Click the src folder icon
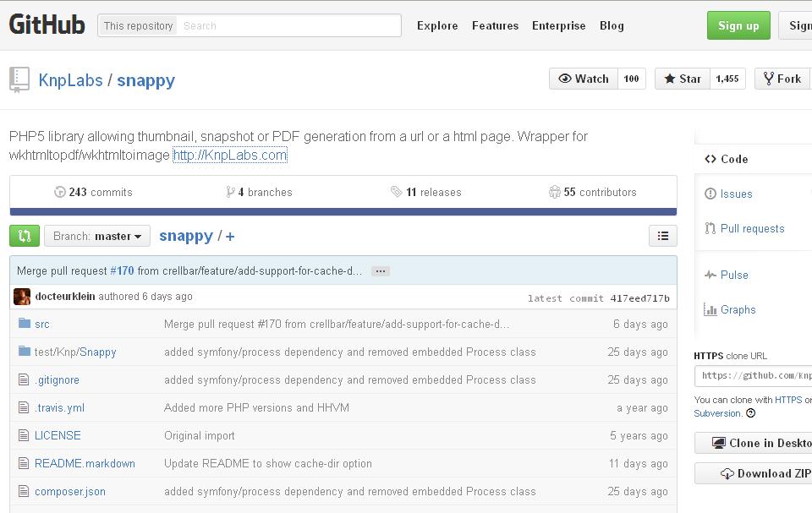812x513 pixels. point(25,324)
